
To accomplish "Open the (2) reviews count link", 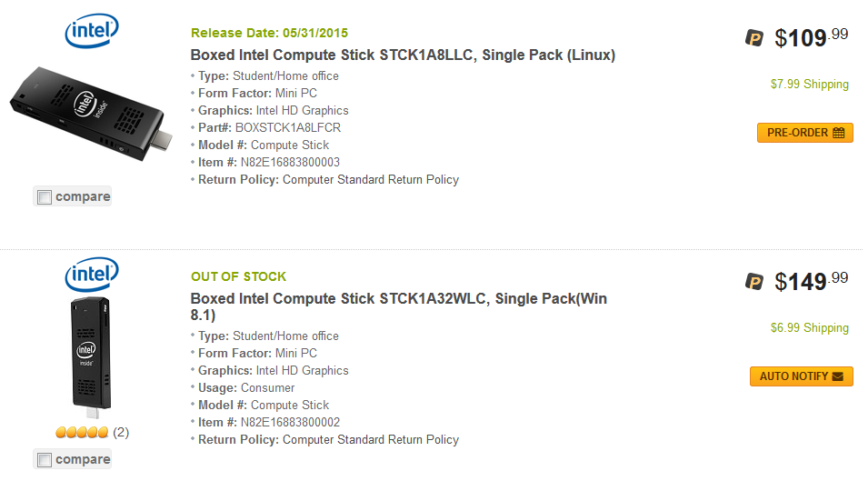I will pos(121,433).
